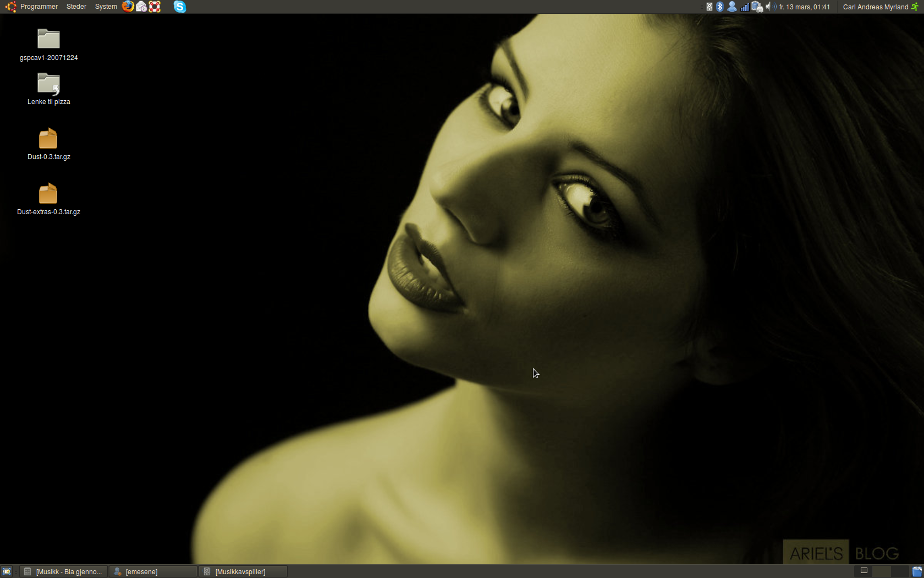Select the Dust-extras-0.3.tar.gz archive
Screen dimensions: 924x578
[48, 199]
